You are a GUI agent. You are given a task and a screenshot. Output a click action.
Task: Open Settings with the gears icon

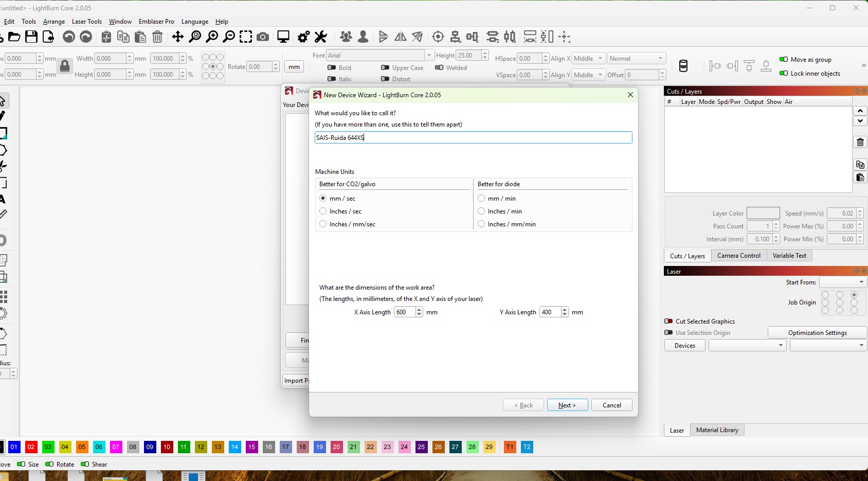click(x=304, y=37)
